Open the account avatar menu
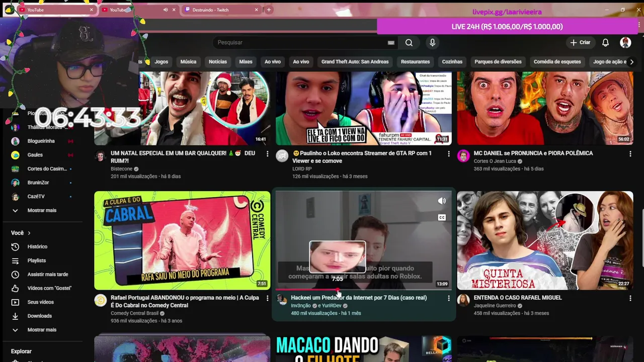Image resolution: width=644 pixels, height=362 pixels. point(625,43)
